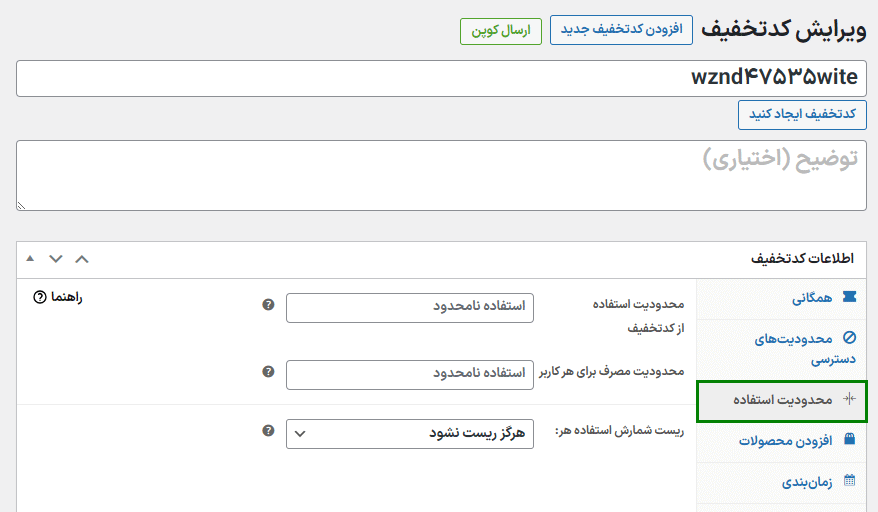Show help tooltip for coupon usage limit

(269, 304)
